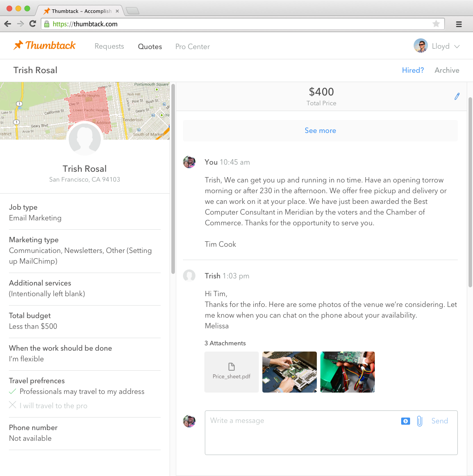Click the $400 Total Price amount

click(x=321, y=92)
